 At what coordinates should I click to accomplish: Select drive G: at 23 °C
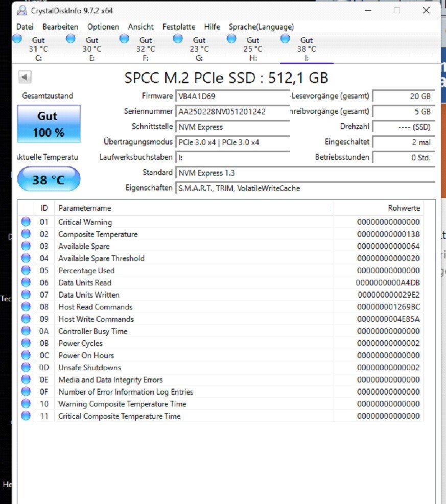(x=199, y=49)
